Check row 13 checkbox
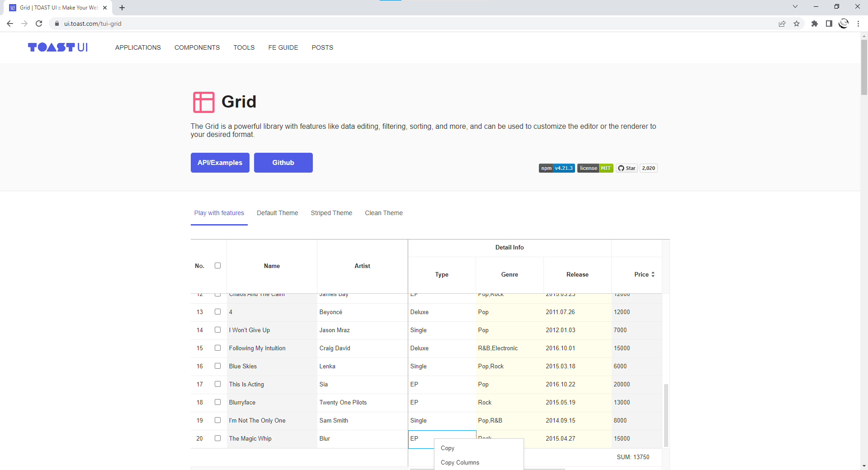Screen dimensions: 868x470 pos(218,312)
